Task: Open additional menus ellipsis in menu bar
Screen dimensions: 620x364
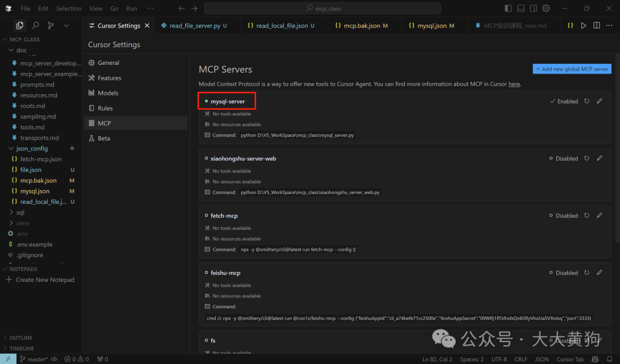Action: coord(150,8)
